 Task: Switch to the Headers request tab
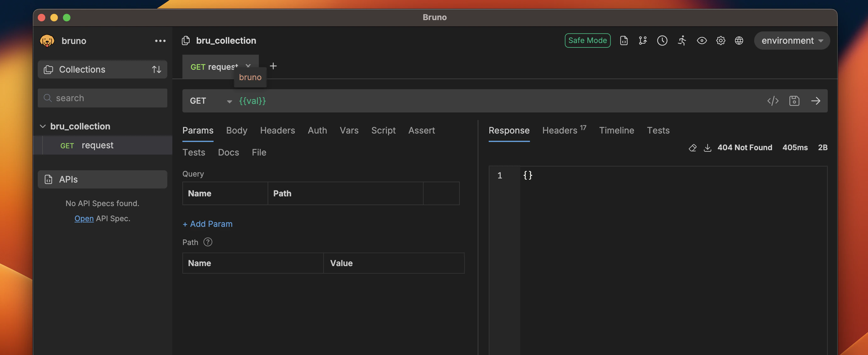[x=277, y=130]
